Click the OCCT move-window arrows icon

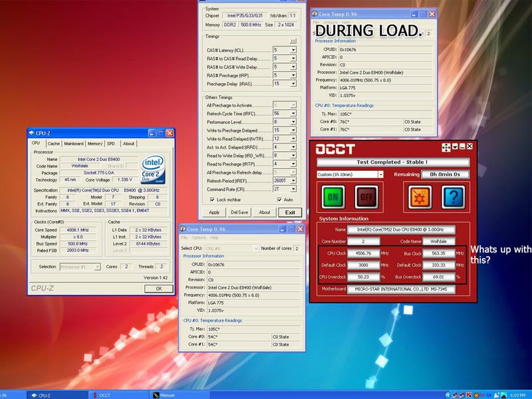pos(446,147)
